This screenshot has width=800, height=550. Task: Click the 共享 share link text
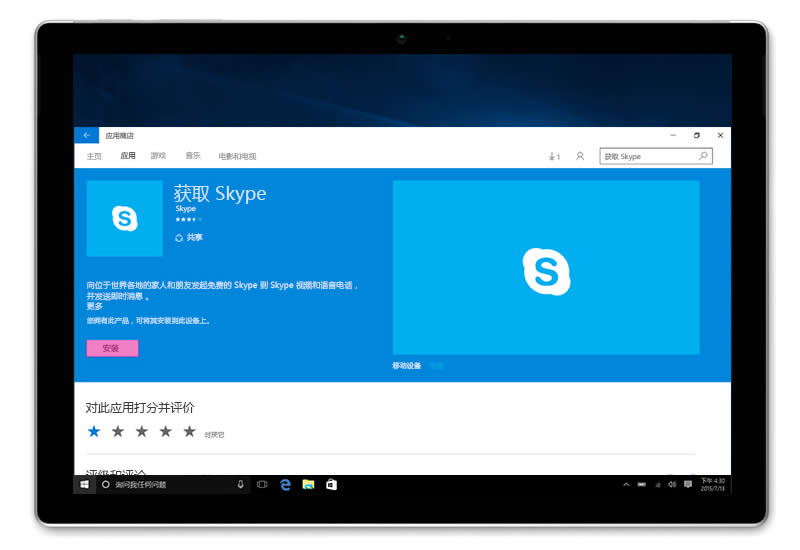(x=194, y=237)
